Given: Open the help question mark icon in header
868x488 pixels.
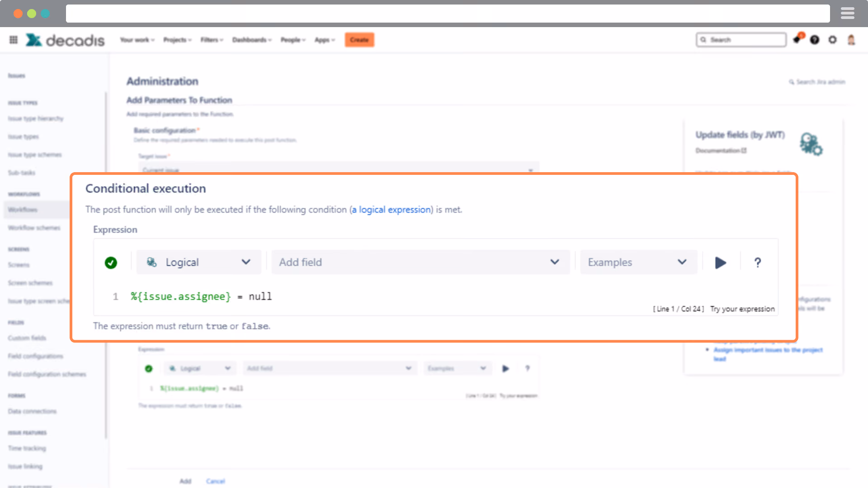Looking at the screenshot, I should tap(815, 40).
